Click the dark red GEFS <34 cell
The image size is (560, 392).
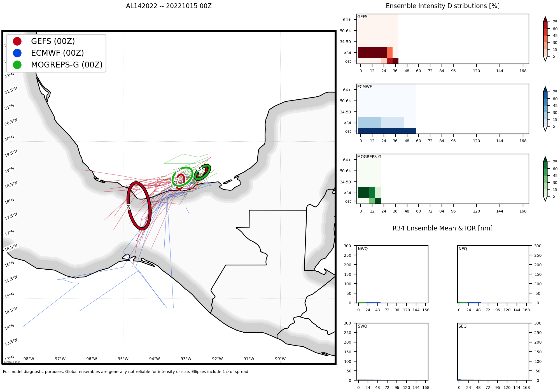(372, 53)
